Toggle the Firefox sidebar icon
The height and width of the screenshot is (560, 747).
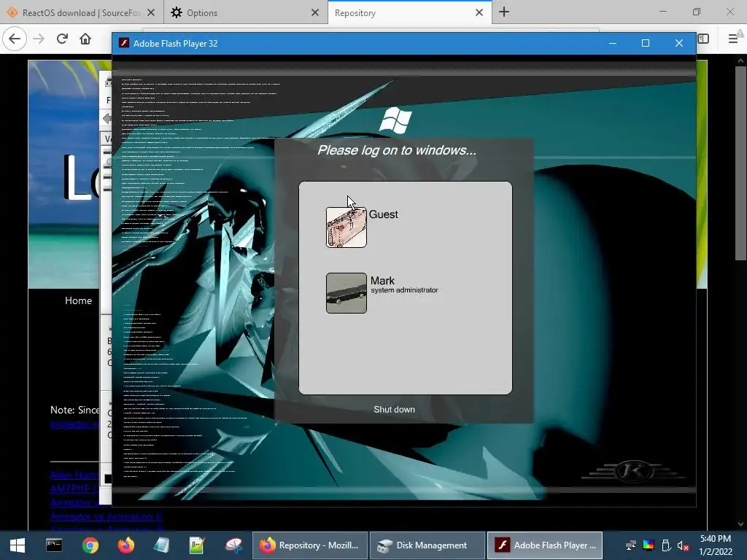pos(704,39)
